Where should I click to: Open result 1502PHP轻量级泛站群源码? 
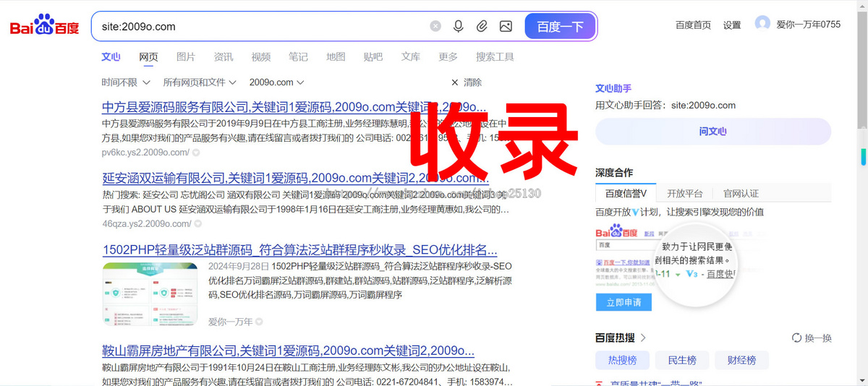[299, 250]
